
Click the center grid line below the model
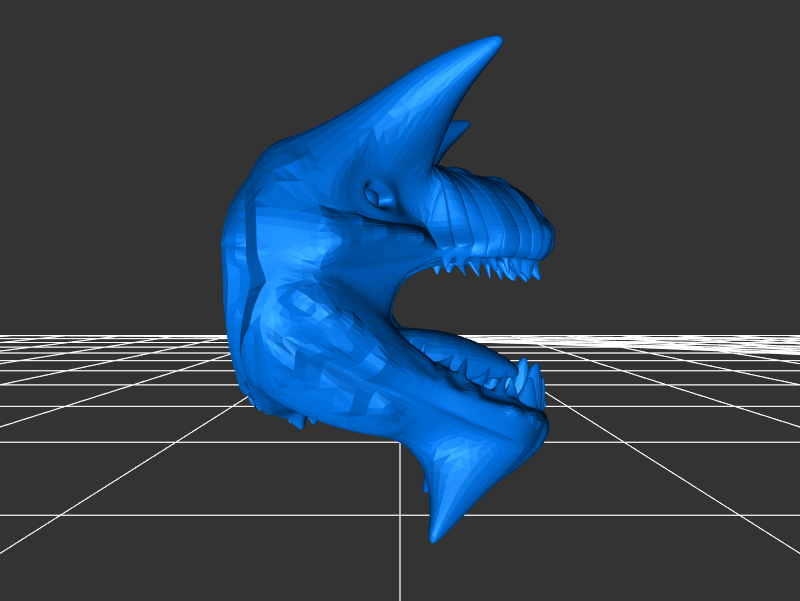tap(401, 570)
